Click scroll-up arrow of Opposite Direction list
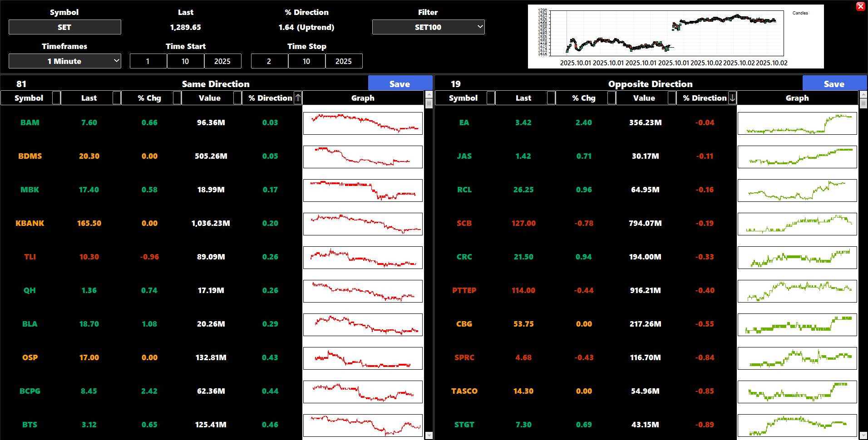Viewport: 868px width, 440px height. pos(863,95)
